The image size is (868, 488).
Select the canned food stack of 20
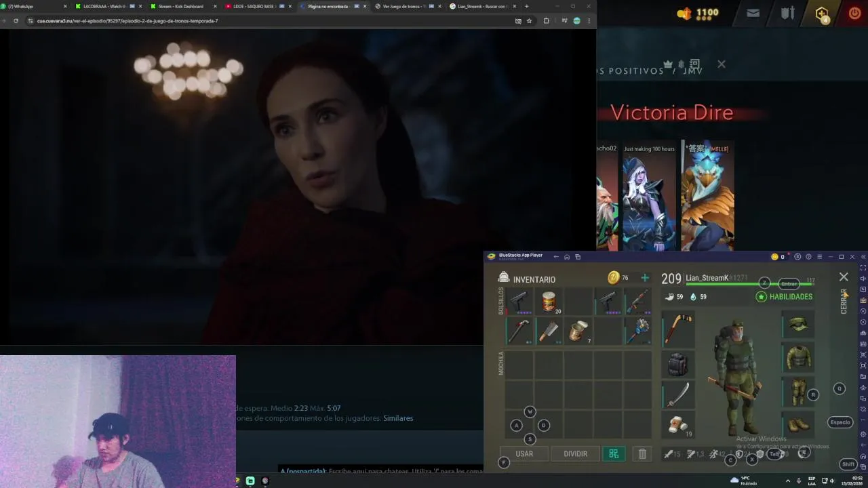click(549, 301)
